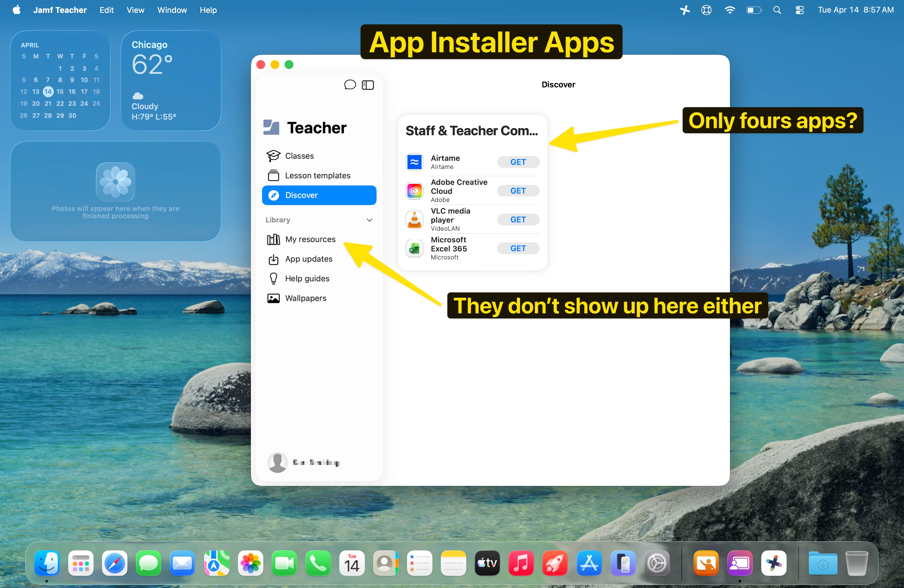Click the Wi-Fi status icon

pos(729,10)
